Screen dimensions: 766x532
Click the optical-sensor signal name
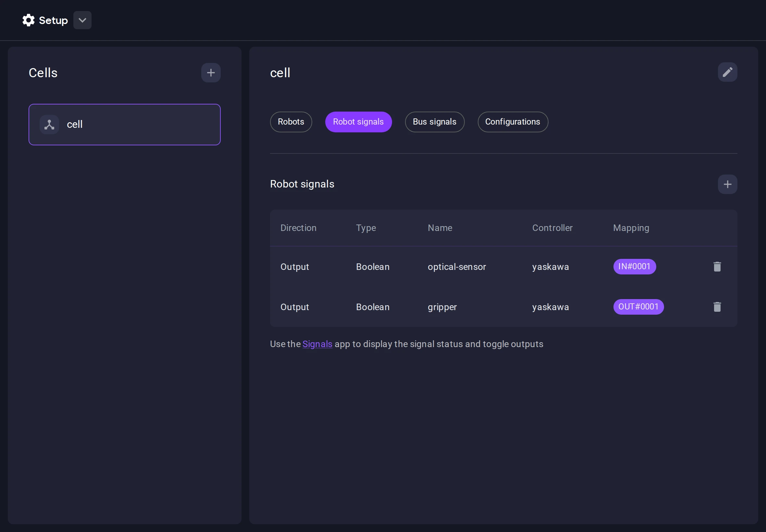[457, 267]
